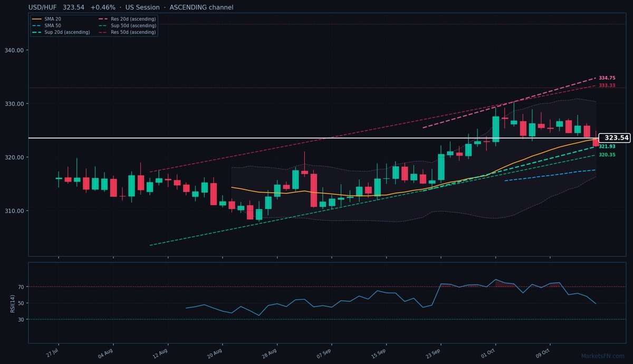
Task: Click the 330.00 price axis label
Action: [x=15, y=104]
